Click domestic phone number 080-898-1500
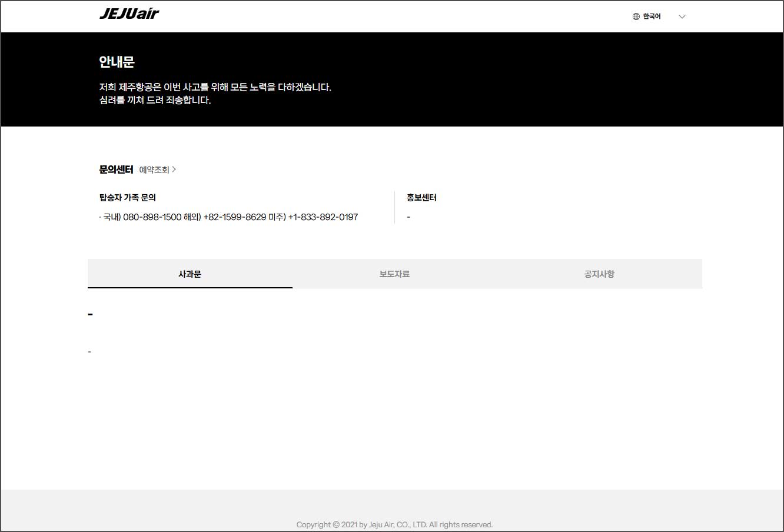Screen dimensions: 784x532 [152, 217]
